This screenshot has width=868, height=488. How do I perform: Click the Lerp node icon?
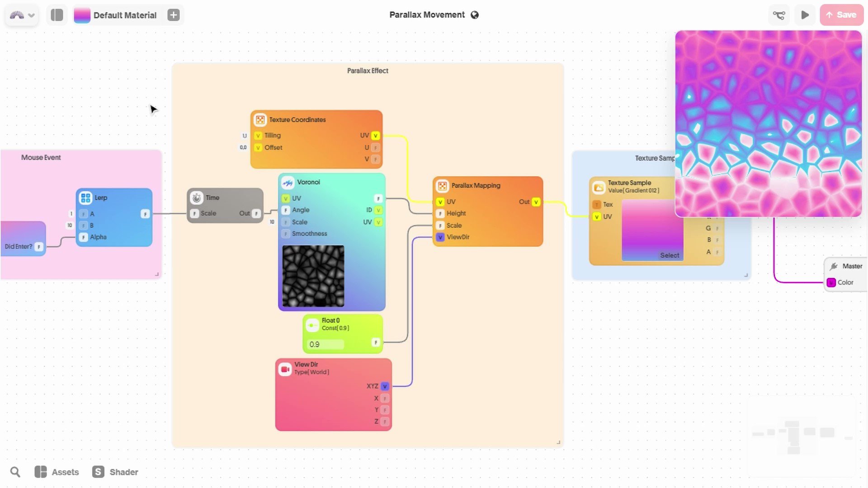(85, 198)
